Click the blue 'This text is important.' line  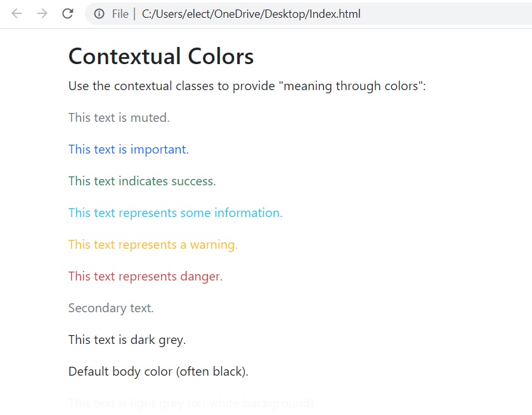pyautogui.click(x=128, y=149)
